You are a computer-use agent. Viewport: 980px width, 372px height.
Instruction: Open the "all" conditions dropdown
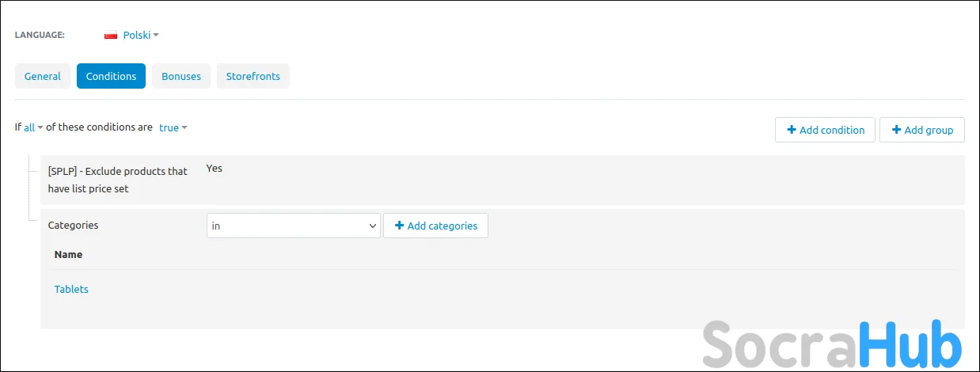[33, 127]
